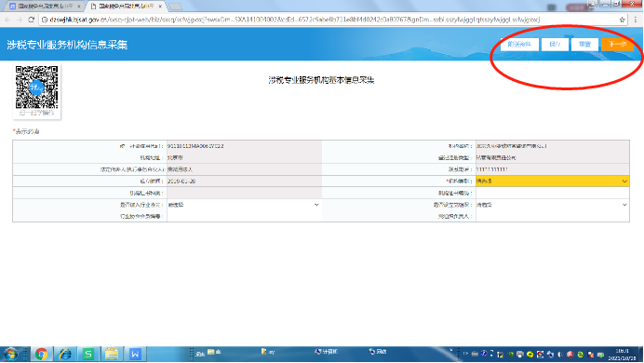The width and height of the screenshot is (644, 363).
Task: Bookmark this page with the star icon
Action: [x=622, y=20]
